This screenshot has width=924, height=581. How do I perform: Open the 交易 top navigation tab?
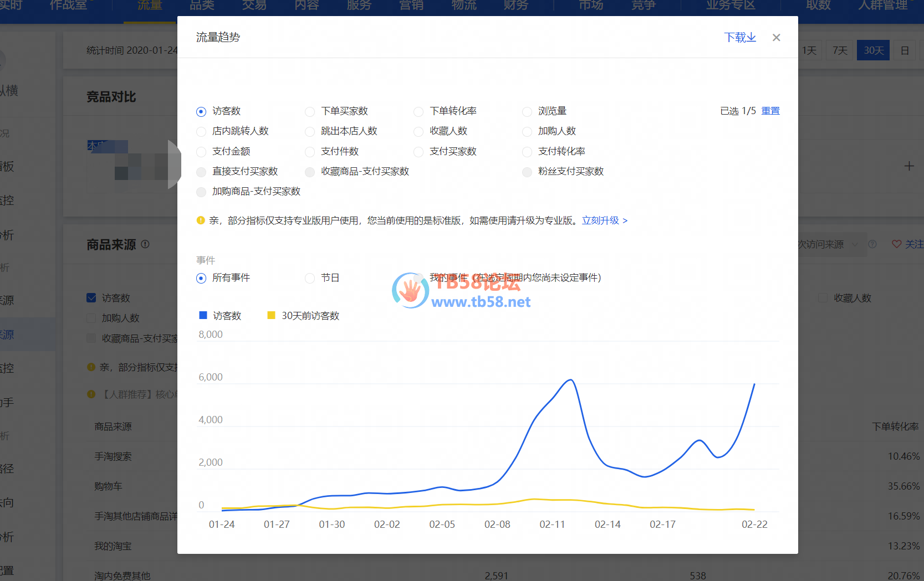pyautogui.click(x=254, y=6)
